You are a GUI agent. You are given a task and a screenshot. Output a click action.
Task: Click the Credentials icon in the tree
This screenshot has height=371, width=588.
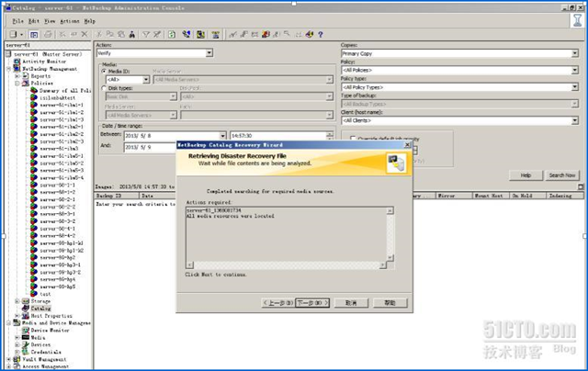[26, 352]
